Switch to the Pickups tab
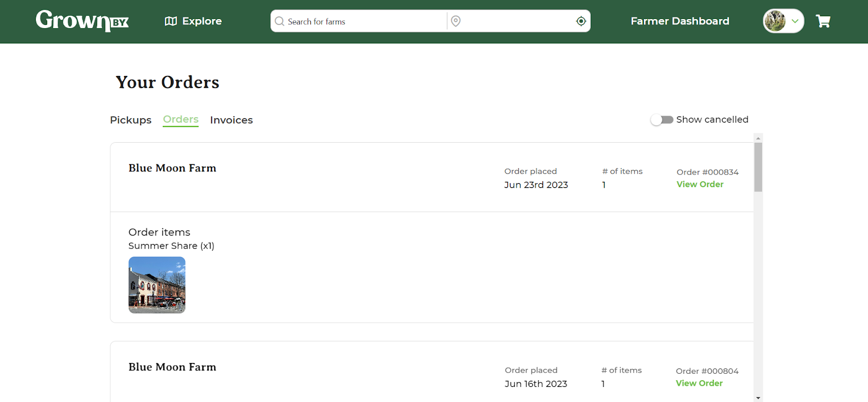Viewport: 868px width, 402px height. pos(131,120)
